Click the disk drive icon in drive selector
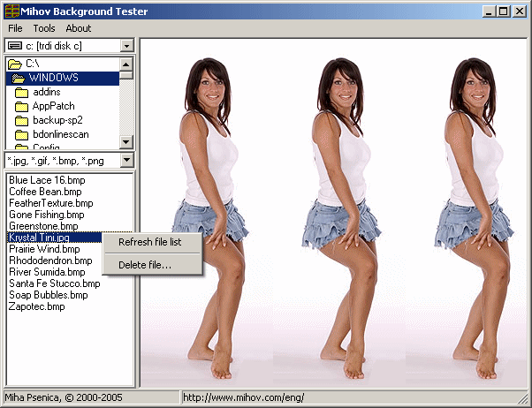Image resolution: width=532 pixels, height=408 pixels. [x=14, y=45]
